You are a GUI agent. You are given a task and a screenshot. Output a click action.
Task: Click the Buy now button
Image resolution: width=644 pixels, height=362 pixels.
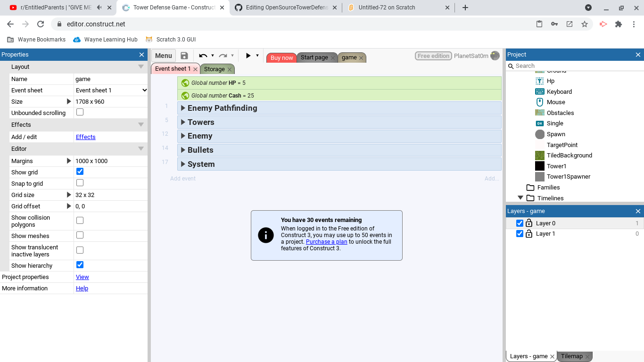[x=282, y=58]
